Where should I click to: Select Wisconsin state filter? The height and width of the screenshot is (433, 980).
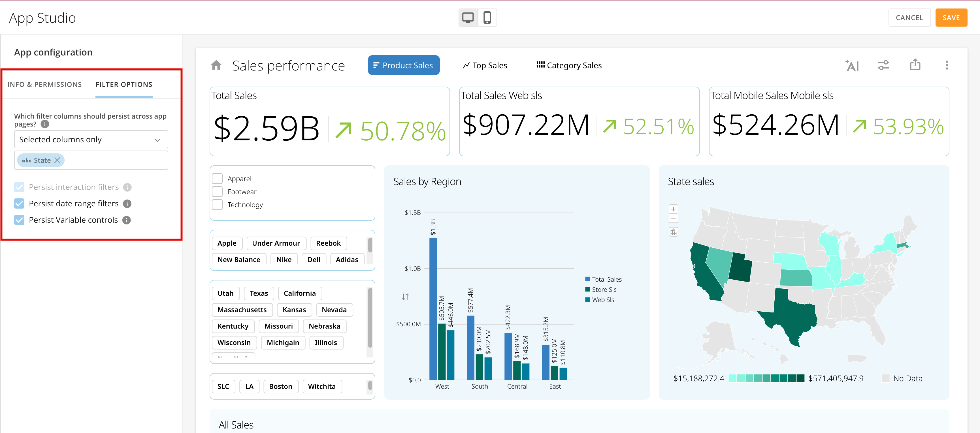[234, 342]
